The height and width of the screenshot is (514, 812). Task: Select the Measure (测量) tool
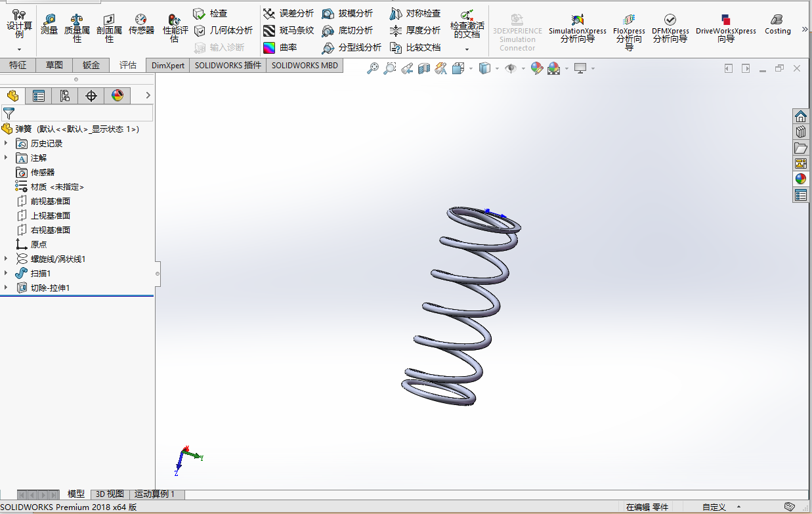[49, 24]
